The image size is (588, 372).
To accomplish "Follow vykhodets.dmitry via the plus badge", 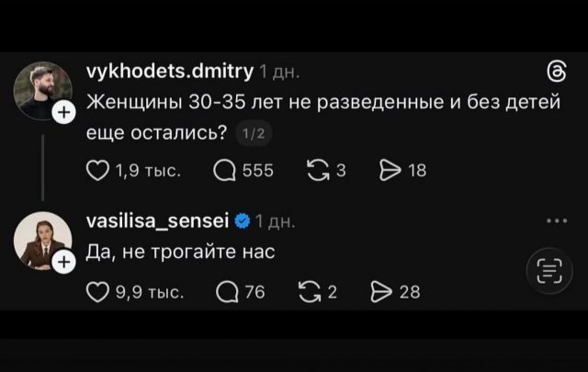I will pos(64,112).
